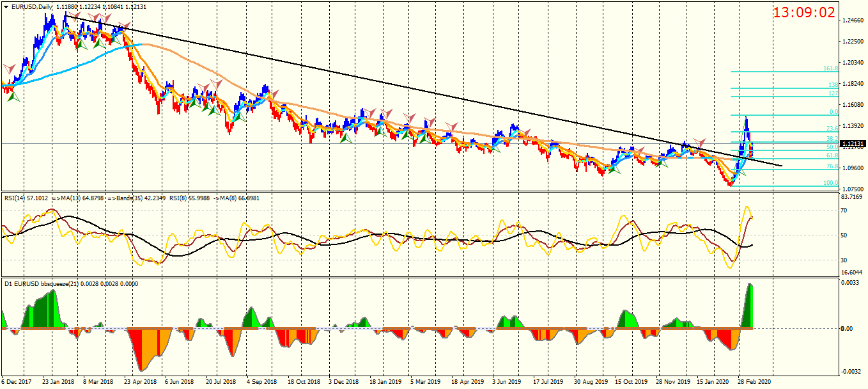Click the 23 Apr 2018 date label
Image resolution: width=868 pixels, height=389 pixels.
click(139, 382)
